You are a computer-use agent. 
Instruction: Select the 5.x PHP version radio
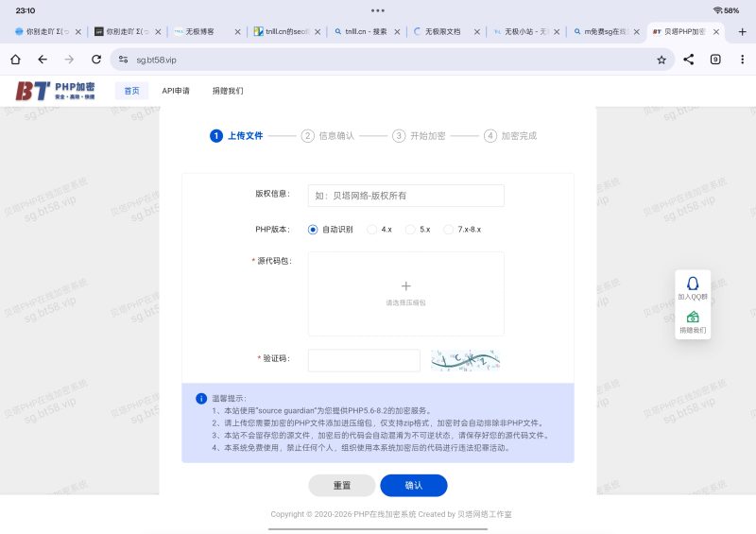(410, 230)
